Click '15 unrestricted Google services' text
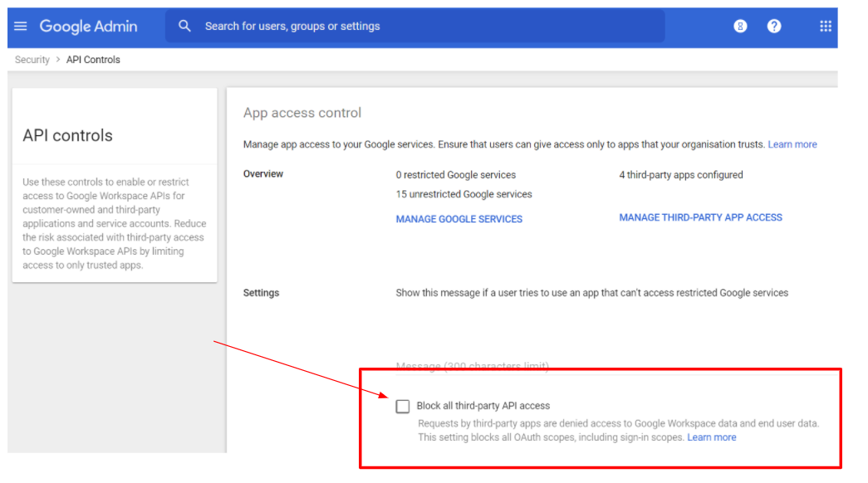The height and width of the screenshot is (483, 868). [x=463, y=194]
